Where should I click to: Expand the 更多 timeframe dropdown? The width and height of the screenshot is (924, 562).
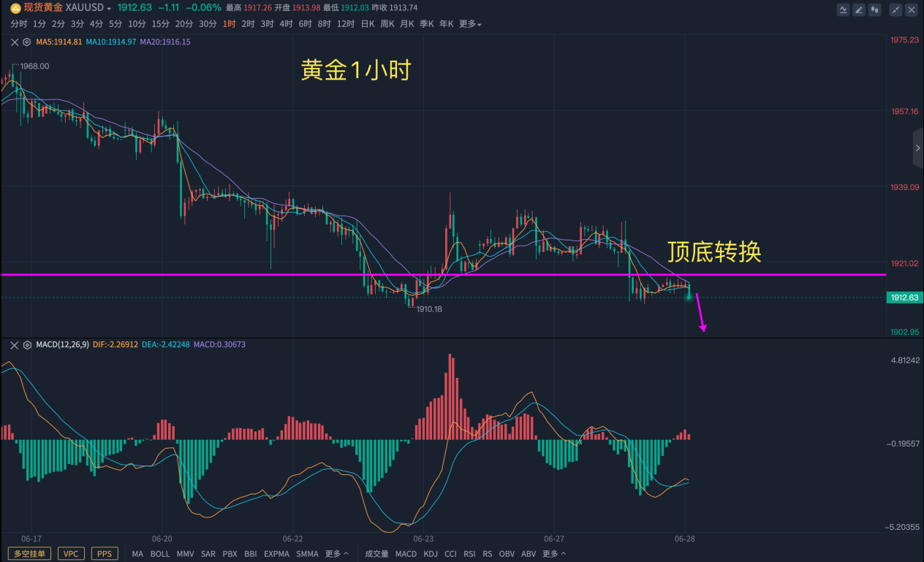pyautogui.click(x=470, y=24)
